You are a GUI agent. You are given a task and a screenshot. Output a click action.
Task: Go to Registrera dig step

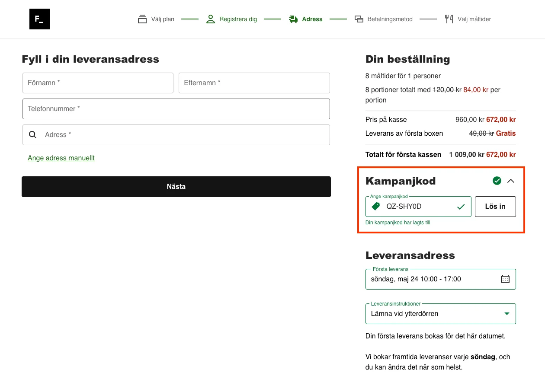(232, 19)
